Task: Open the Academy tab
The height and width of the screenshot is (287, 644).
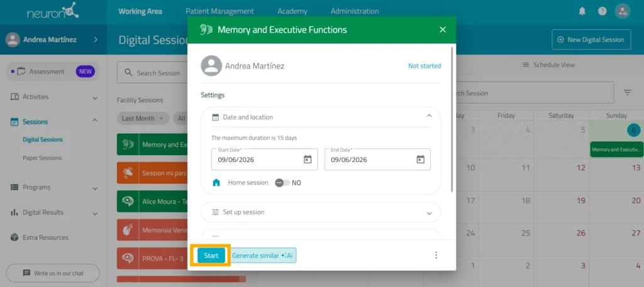Action: pos(292,11)
